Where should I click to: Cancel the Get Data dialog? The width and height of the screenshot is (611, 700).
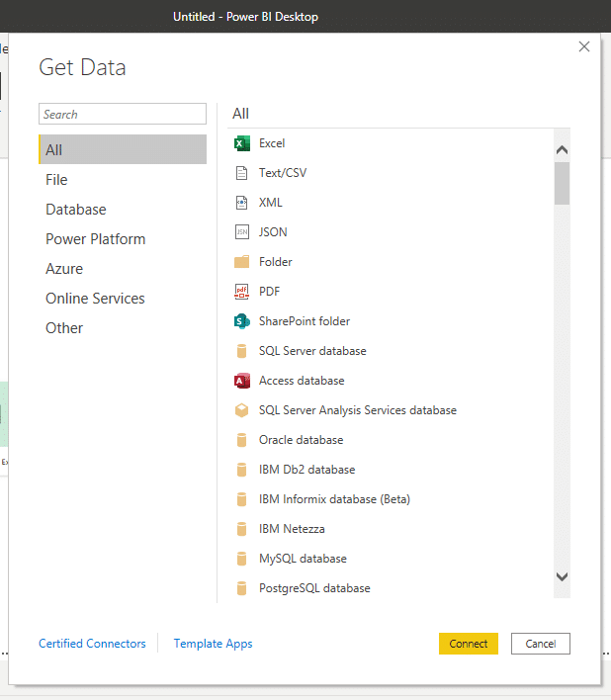[x=540, y=644]
